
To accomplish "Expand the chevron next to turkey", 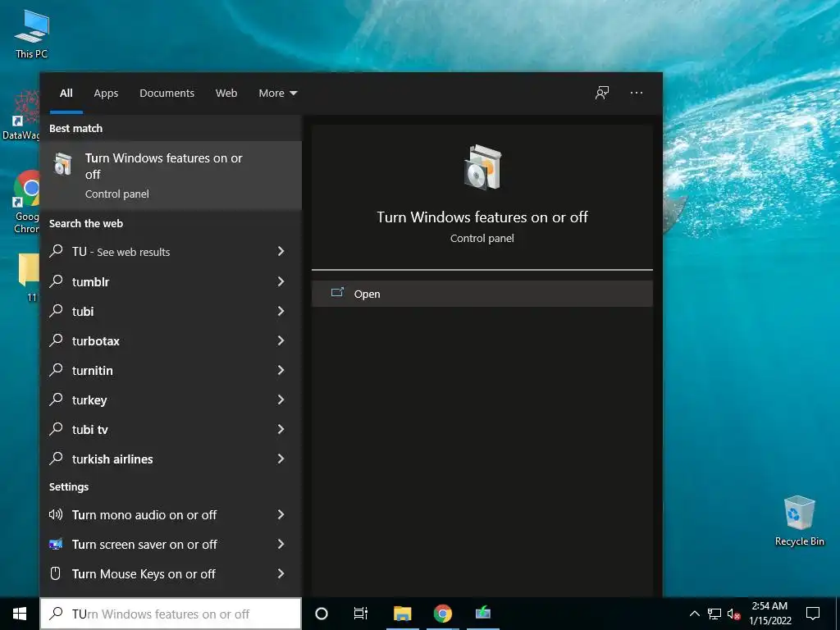I will pos(281,399).
